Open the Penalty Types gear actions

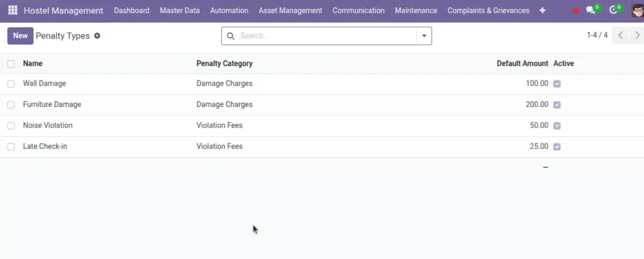click(97, 36)
